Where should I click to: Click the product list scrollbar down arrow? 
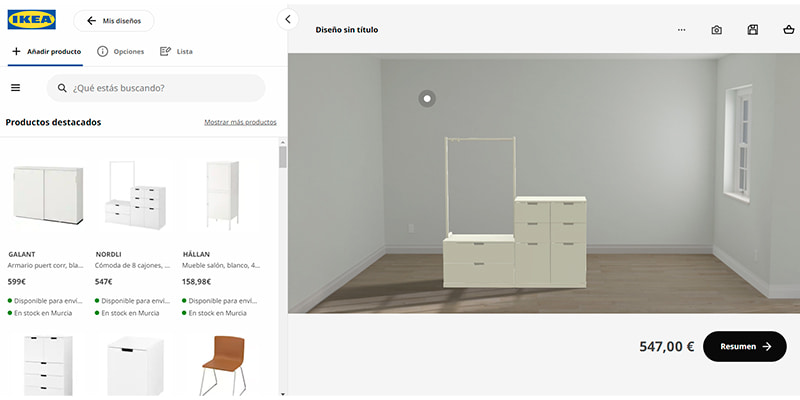coord(283,394)
